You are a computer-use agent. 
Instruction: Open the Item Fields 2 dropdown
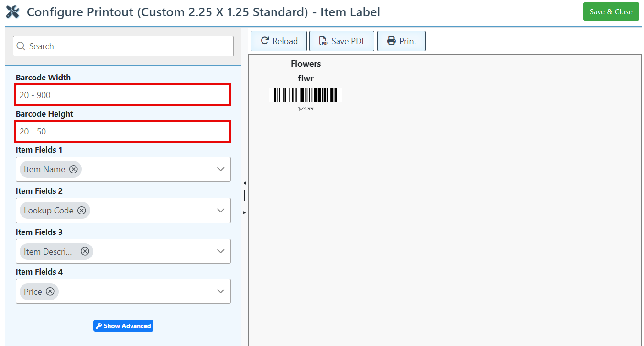pyautogui.click(x=220, y=211)
